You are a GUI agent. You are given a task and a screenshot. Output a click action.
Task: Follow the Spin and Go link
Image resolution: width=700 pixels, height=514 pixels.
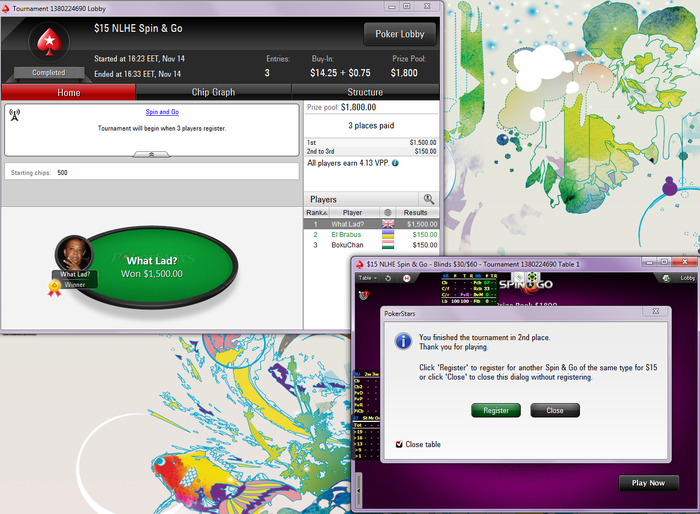[162, 112]
